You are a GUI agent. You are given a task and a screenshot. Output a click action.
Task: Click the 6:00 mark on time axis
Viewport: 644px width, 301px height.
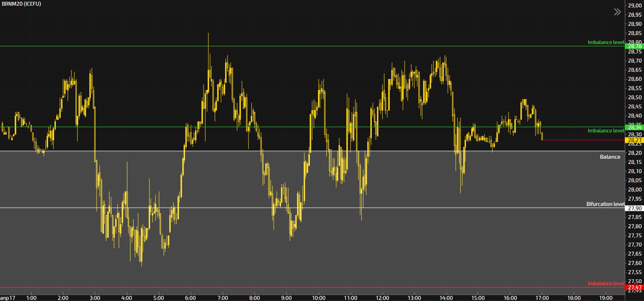tap(190, 298)
